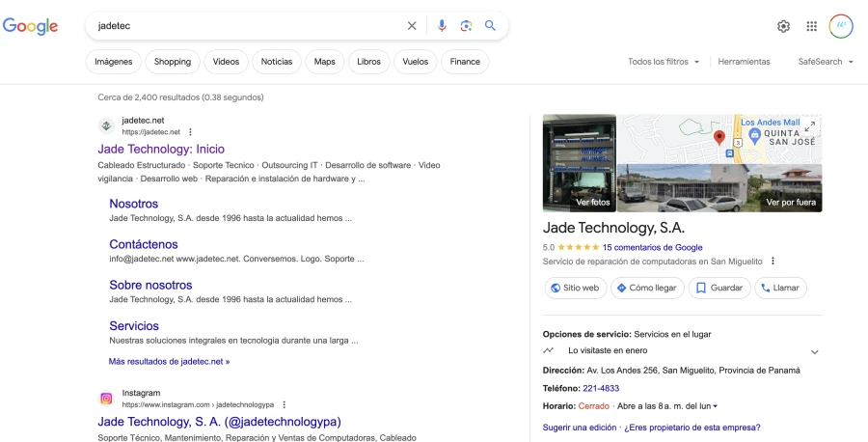Image resolution: width=868 pixels, height=442 pixels.
Task: Open Jade Technology Instagram result title
Action: 219,422
